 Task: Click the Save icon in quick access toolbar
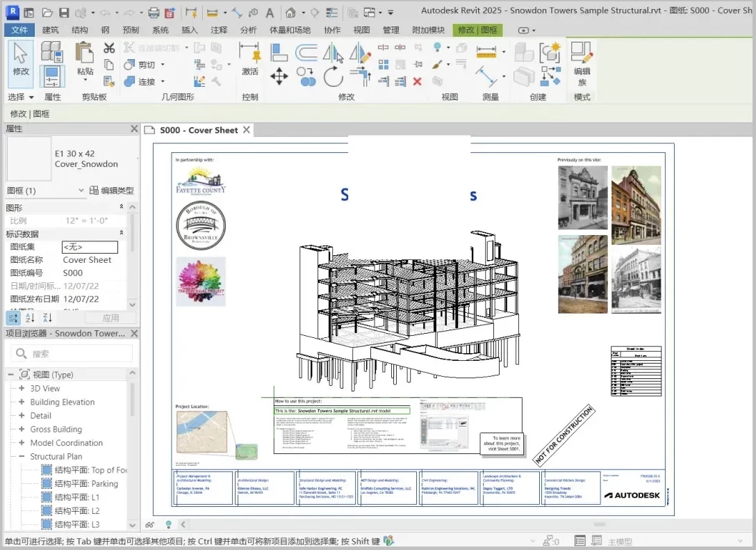coord(64,13)
